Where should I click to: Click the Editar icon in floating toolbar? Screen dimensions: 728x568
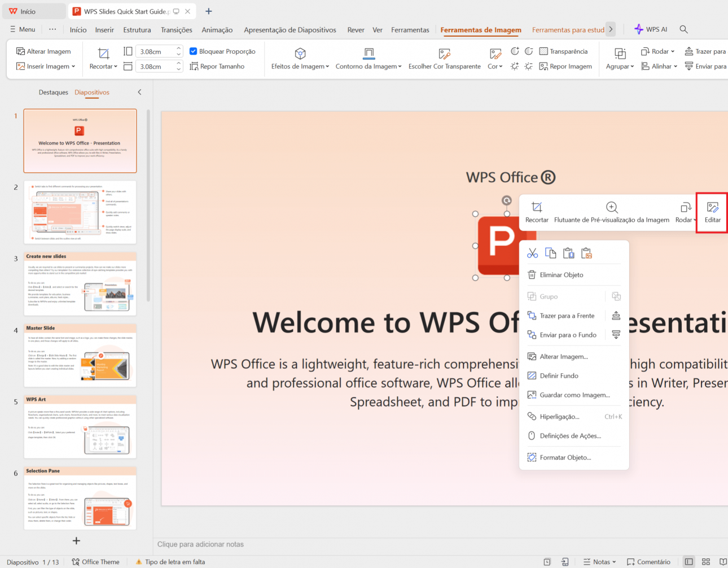pyautogui.click(x=712, y=213)
